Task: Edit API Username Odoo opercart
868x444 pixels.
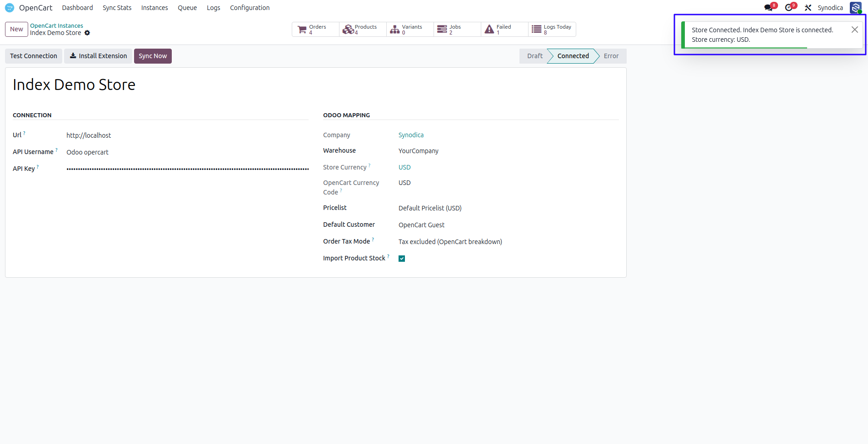Action: coord(187,152)
